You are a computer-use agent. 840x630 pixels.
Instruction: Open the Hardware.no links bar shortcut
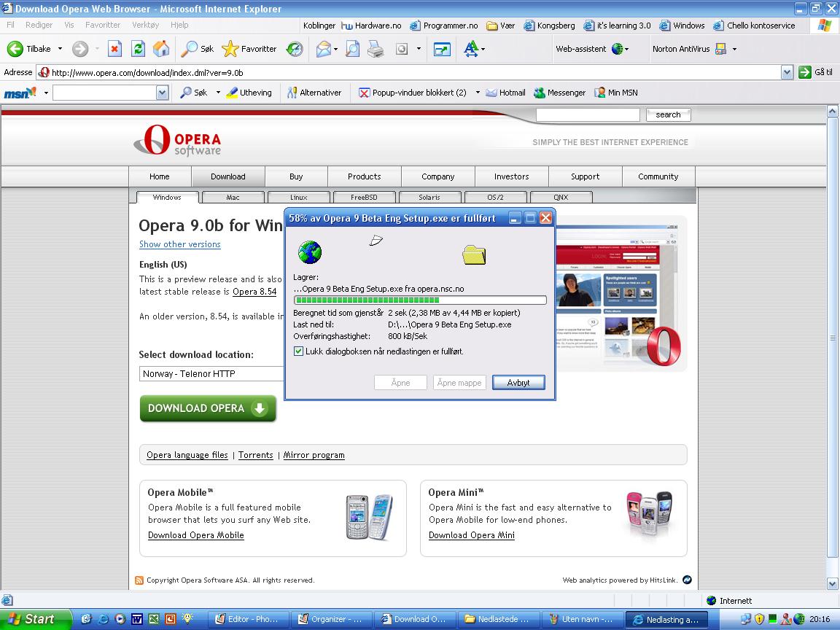pyautogui.click(x=371, y=26)
